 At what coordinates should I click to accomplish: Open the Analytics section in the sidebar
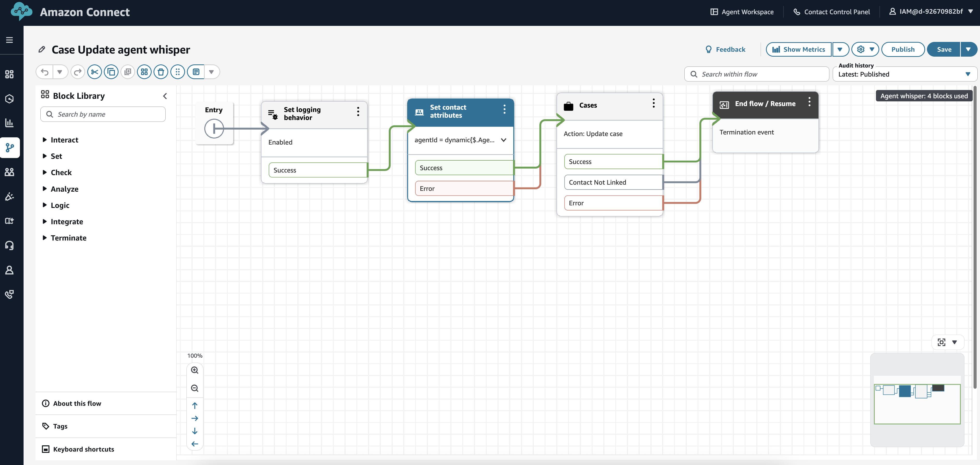[x=10, y=123]
